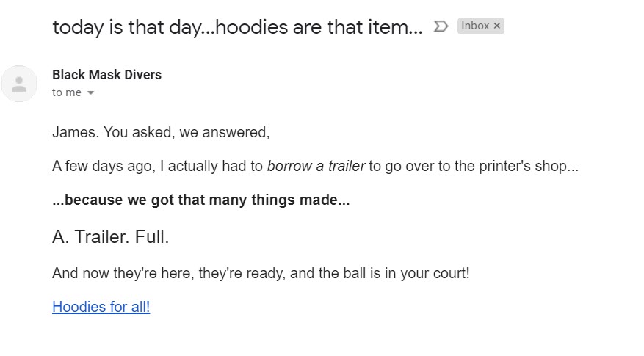Open the Inbox label chip

(x=475, y=26)
